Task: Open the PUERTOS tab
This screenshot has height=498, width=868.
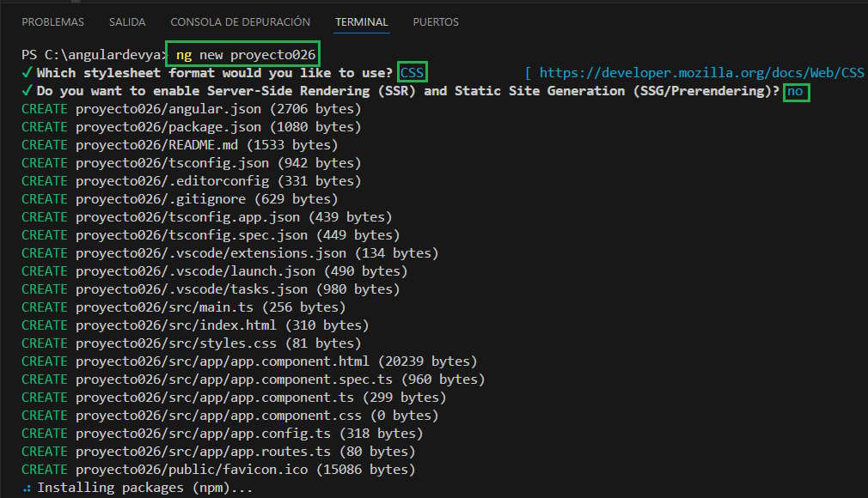Action: [x=436, y=22]
